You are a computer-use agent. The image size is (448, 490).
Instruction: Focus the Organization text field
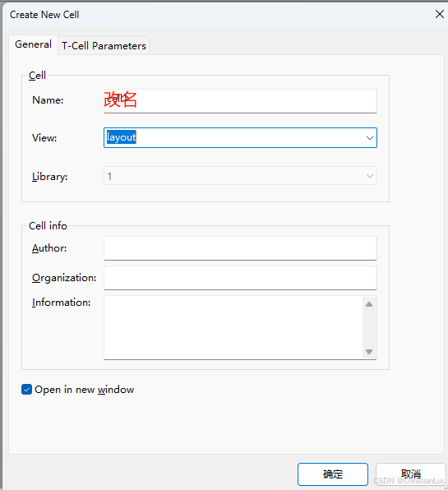[240, 278]
